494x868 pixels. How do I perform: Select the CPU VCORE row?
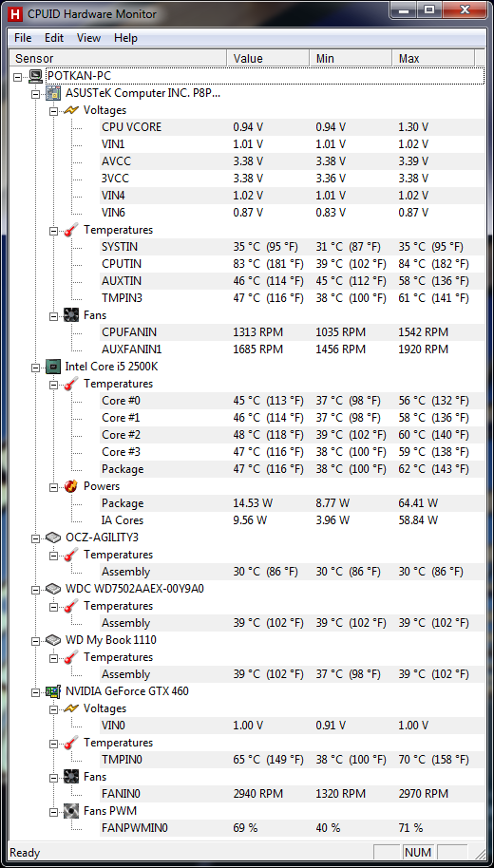click(x=291, y=126)
